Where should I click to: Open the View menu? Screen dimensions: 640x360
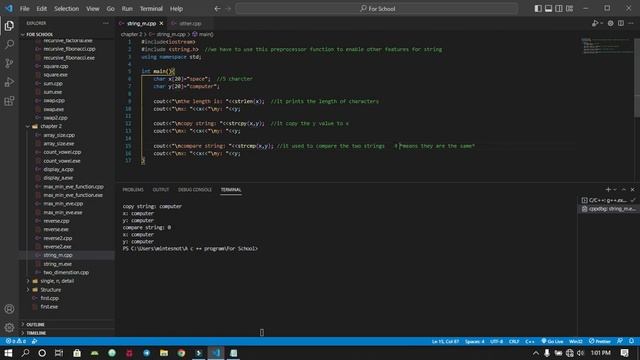(x=93, y=9)
